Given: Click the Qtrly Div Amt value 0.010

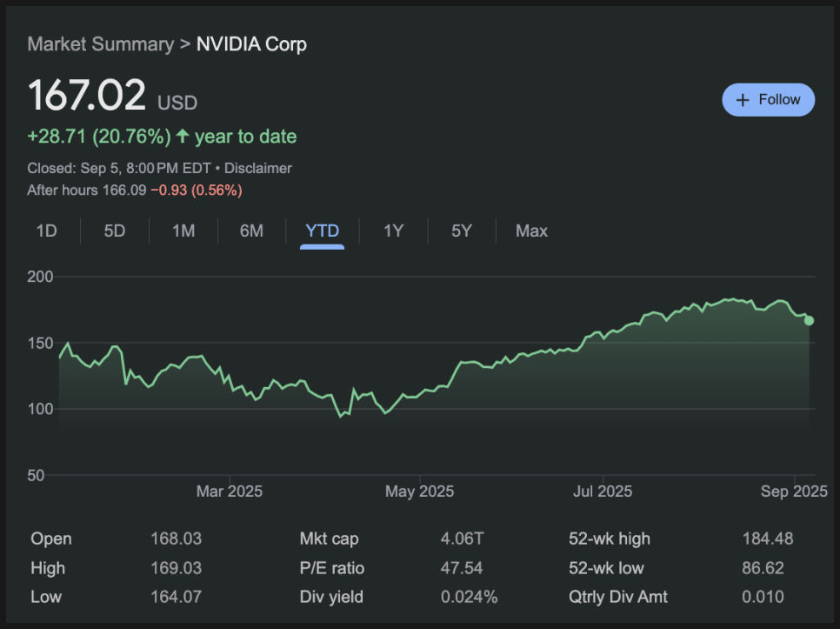Looking at the screenshot, I should tap(763, 597).
